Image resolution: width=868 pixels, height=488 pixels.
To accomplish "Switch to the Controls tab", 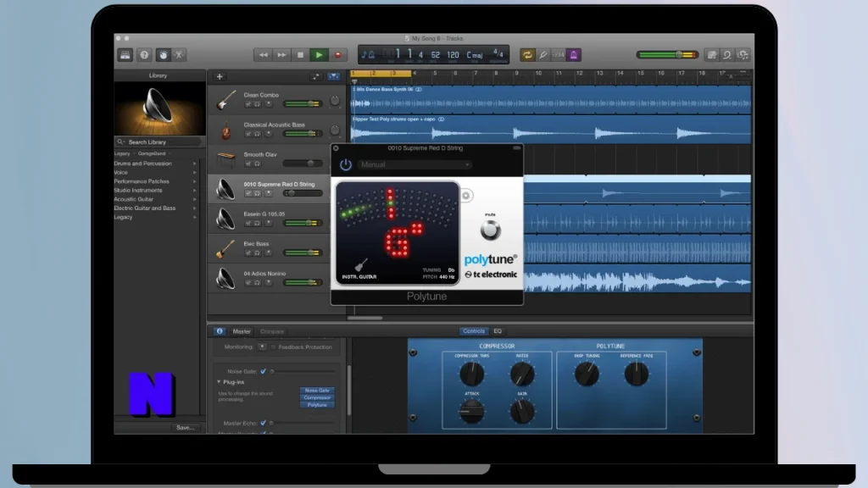I will tap(474, 331).
